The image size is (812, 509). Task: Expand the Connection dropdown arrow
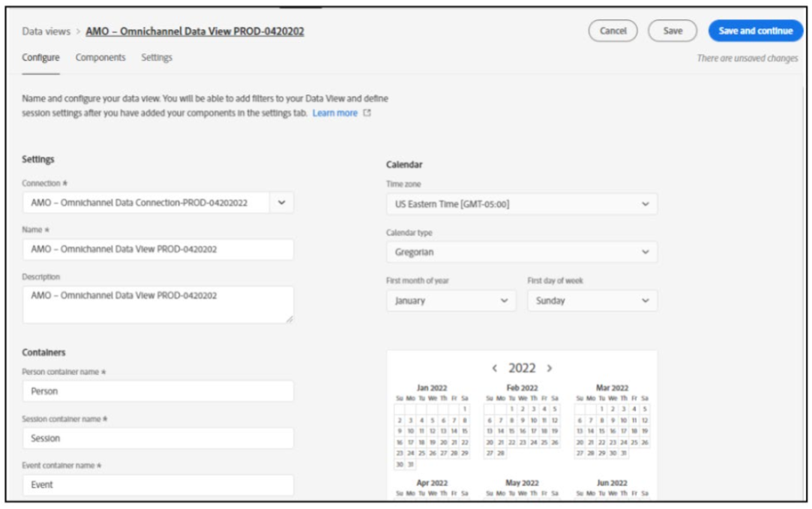pos(281,202)
